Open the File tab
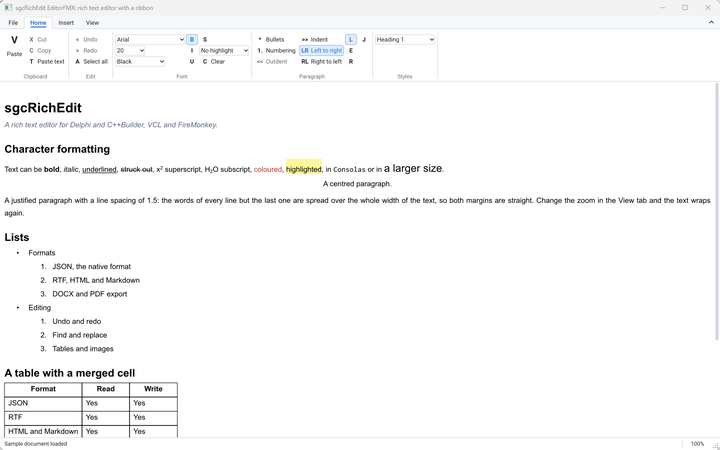Image resolution: width=720 pixels, height=450 pixels. tap(13, 22)
